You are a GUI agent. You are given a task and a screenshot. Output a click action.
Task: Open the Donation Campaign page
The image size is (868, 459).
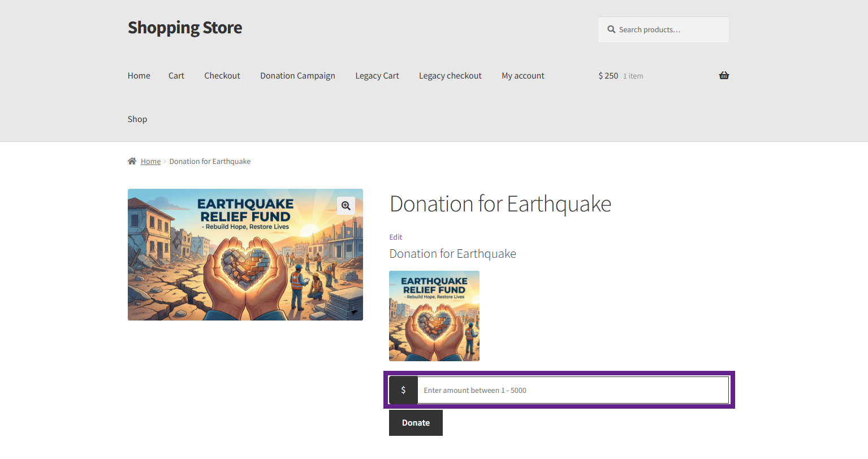pyautogui.click(x=297, y=76)
